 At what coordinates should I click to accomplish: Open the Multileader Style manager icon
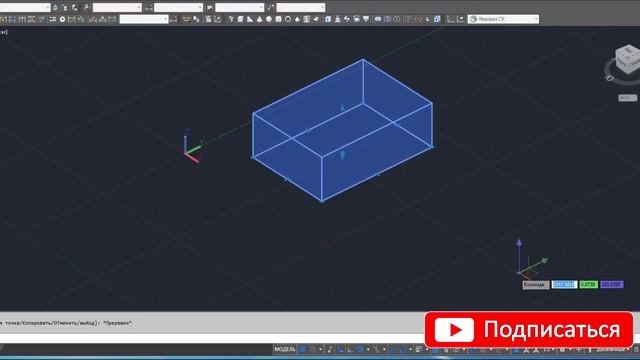[271, 7]
